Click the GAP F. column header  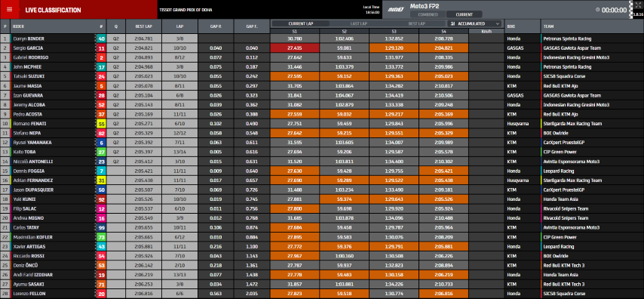252,26
